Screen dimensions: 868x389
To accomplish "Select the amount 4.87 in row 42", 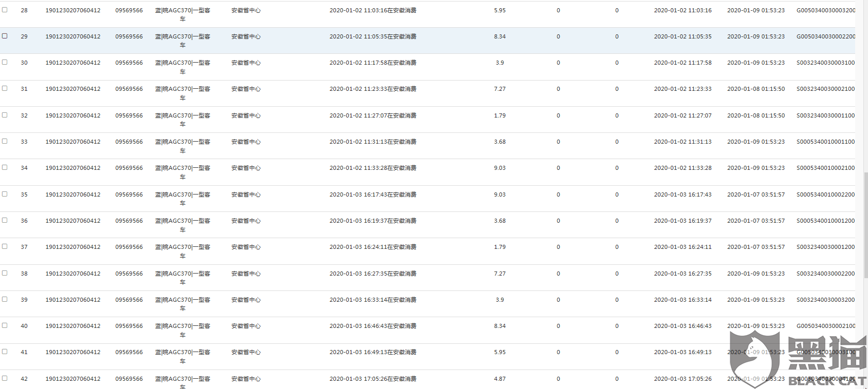I will coord(500,379).
